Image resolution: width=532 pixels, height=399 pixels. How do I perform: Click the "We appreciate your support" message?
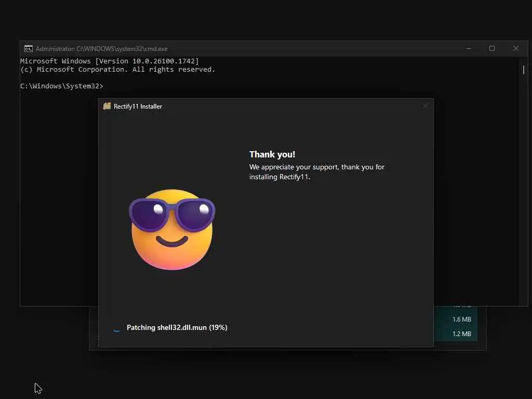[x=317, y=171]
